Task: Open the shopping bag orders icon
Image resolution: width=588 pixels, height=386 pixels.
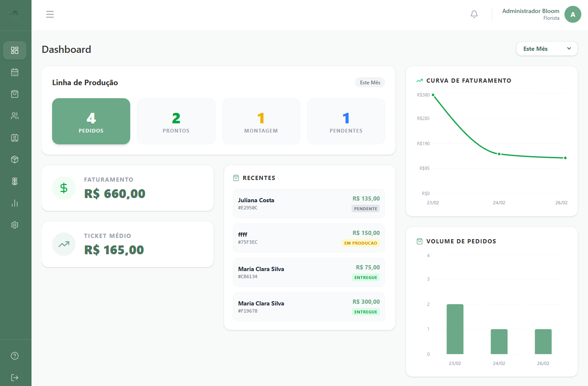Action: [x=15, y=94]
